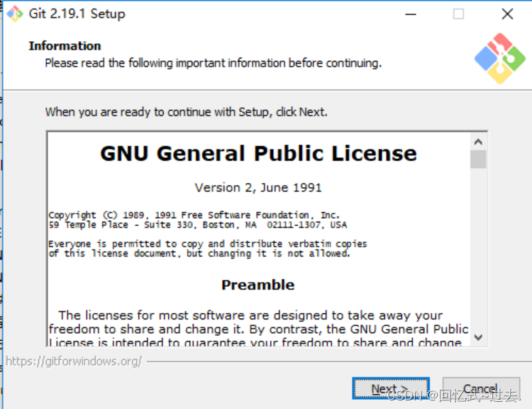Image resolution: width=532 pixels, height=409 pixels.
Task: Click 'freedom to share and change it' line
Action: [x=258, y=329]
